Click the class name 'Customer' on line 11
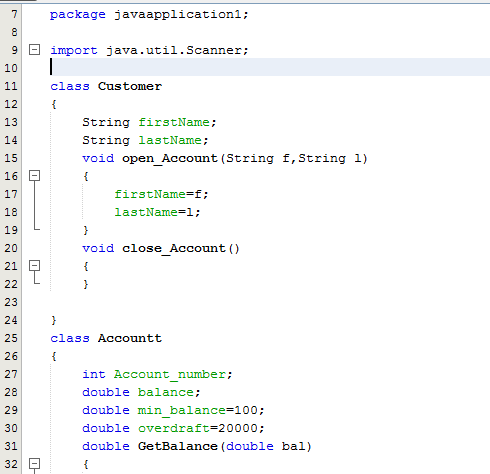This screenshot has width=490, height=474. [130, 86]
